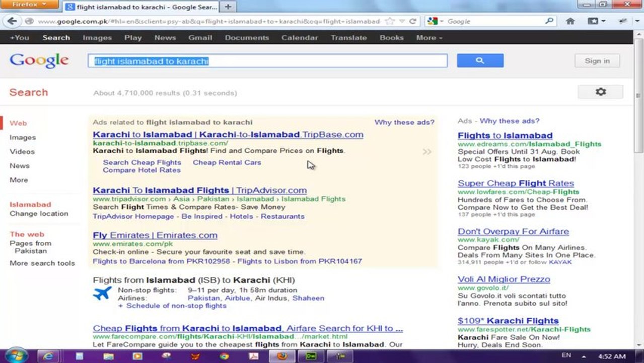Open the Cheap Flights FareCompare result
This screenshot has height=363, width=644.
pyautogui.click(x=248, y=328)
